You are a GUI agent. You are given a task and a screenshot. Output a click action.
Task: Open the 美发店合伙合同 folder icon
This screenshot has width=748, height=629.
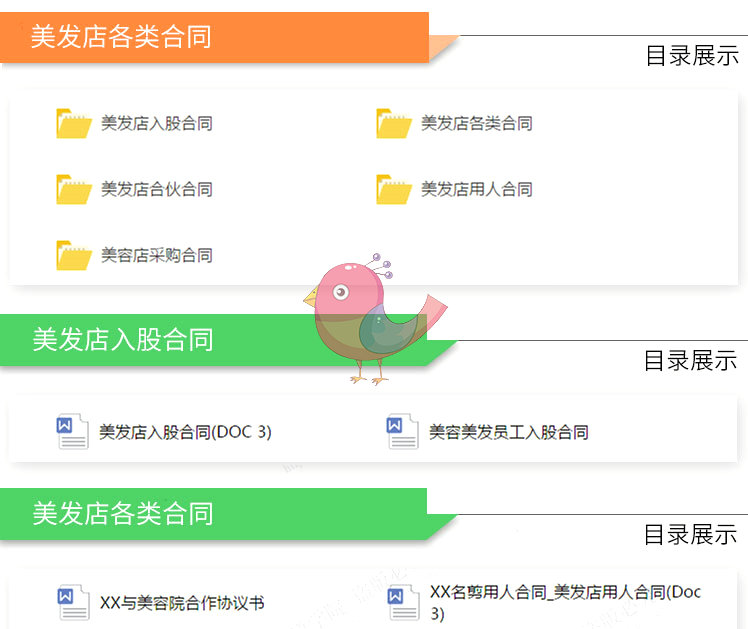(x=73, y=189)
